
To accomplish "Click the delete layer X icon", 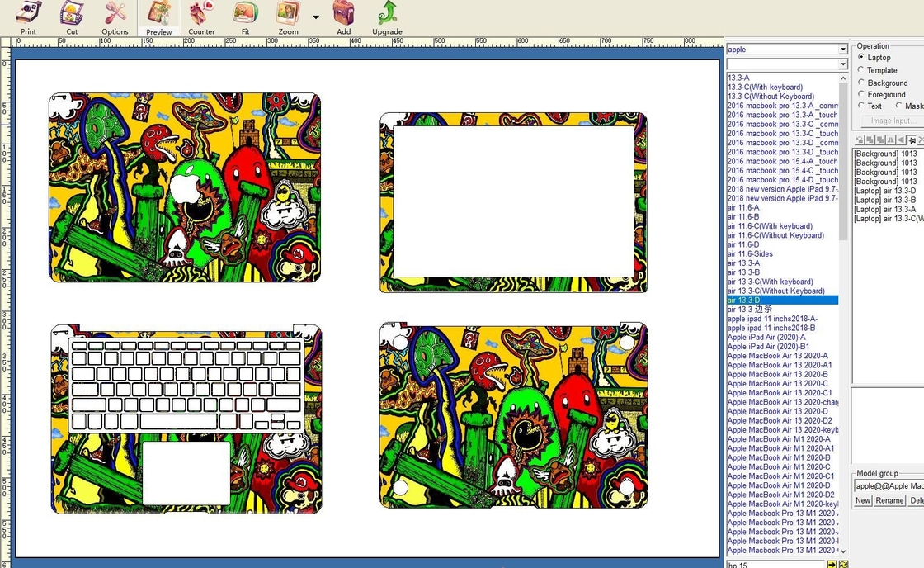I will [x=921, y=140].
